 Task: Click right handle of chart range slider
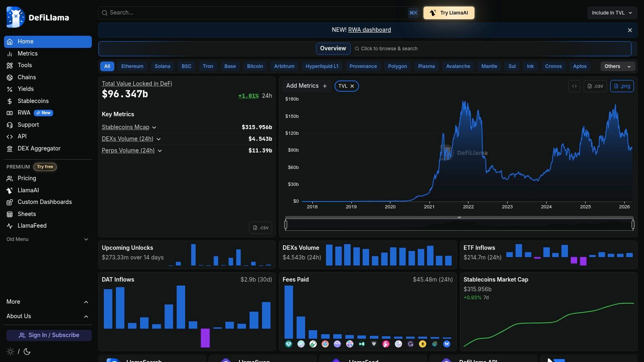633,224
